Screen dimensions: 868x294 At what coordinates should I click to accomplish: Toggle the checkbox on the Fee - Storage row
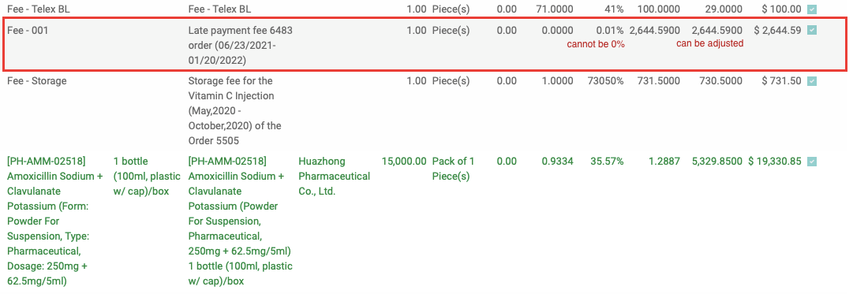[811, 81]
